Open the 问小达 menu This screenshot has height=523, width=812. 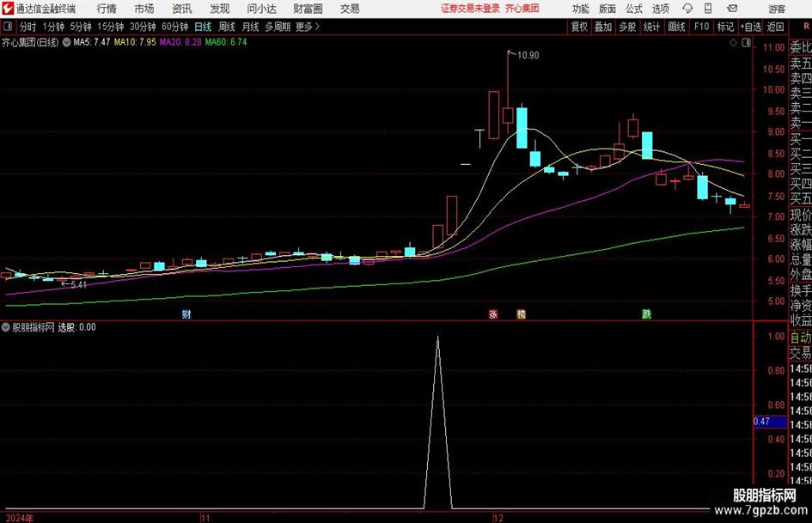(x=261, y=9)
